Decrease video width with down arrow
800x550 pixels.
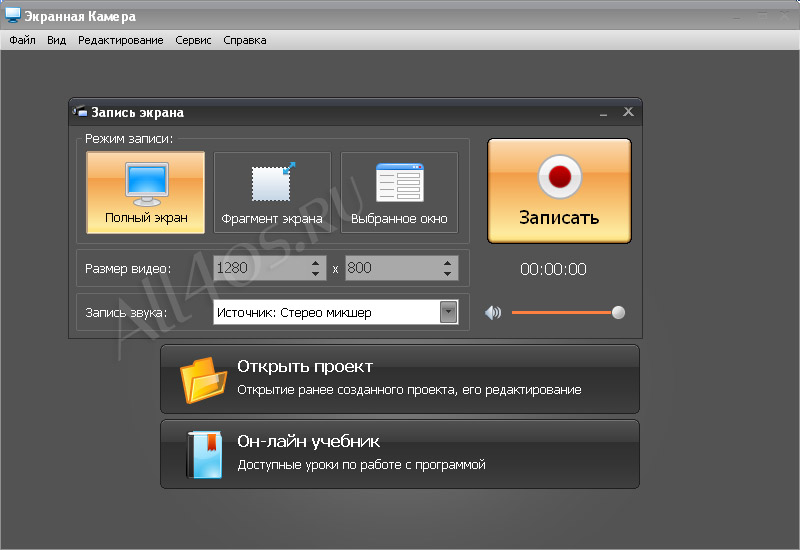click(x=316, y=274)
